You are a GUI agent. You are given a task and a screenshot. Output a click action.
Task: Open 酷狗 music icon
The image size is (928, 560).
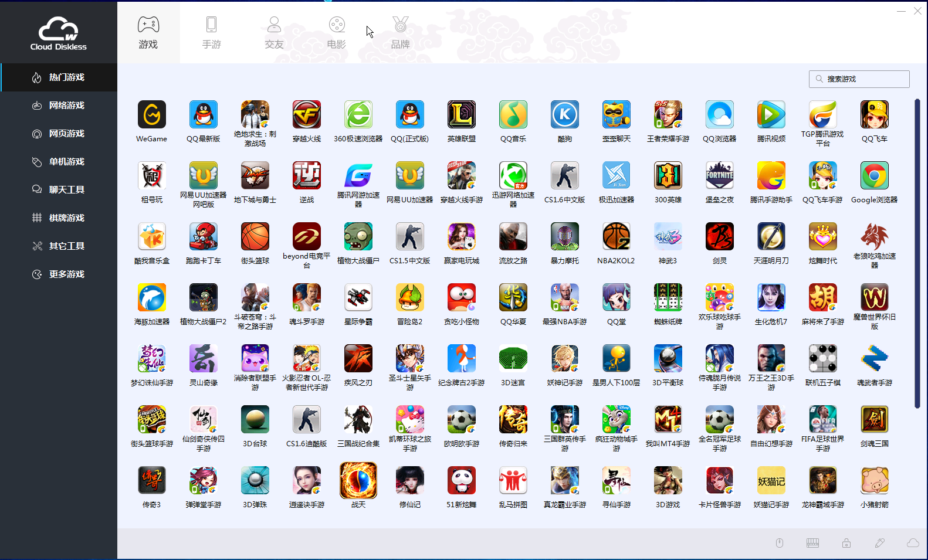point(565,114)
